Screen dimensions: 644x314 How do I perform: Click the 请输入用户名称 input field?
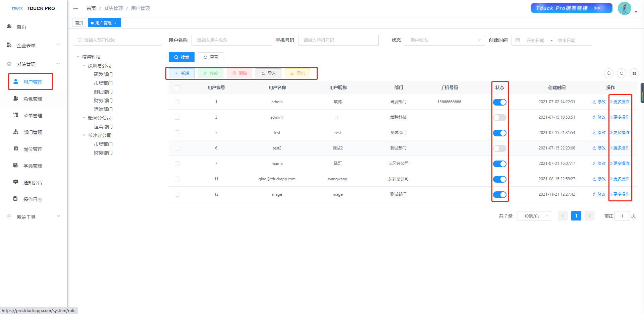coord(231,40)
